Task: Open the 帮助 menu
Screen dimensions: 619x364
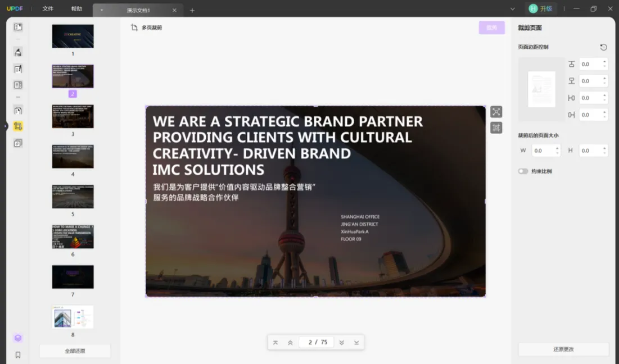Action: coord(76,8)
